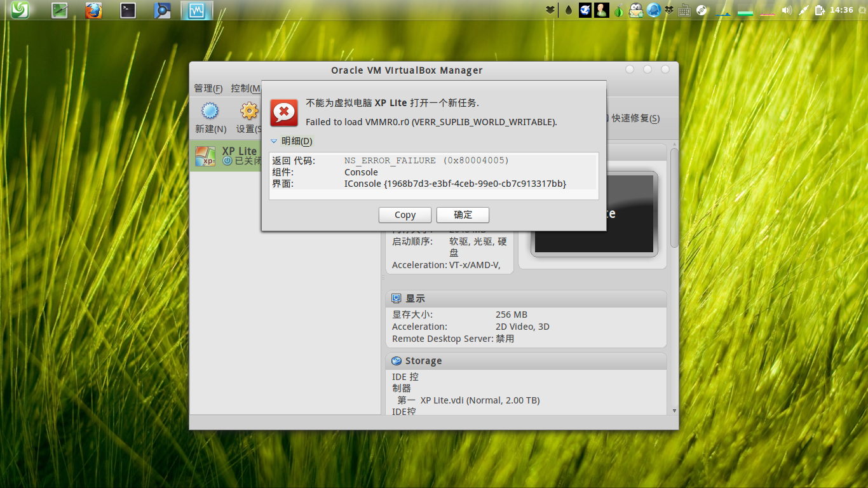The height and width of the screenshot is (488, 868).
Task: Click 'XP Lite.vdi (Normal, 2.00 TB)' entry
Action: click(x=480, y=400)
